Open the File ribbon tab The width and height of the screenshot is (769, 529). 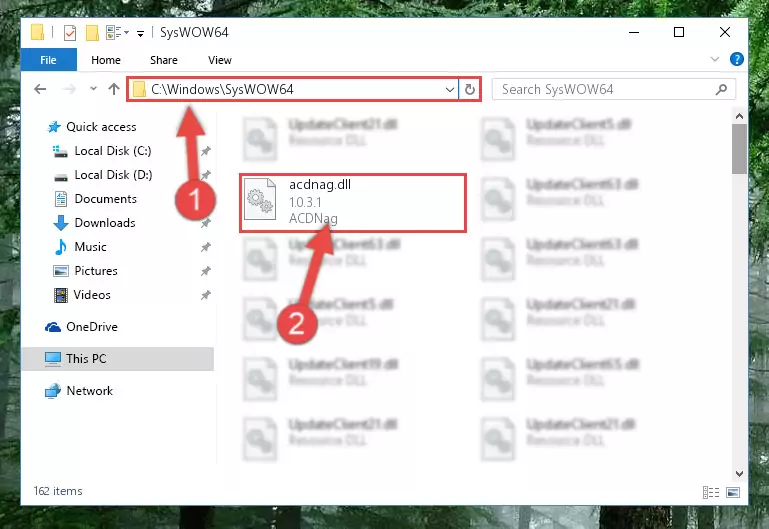[x=48, y=60]
